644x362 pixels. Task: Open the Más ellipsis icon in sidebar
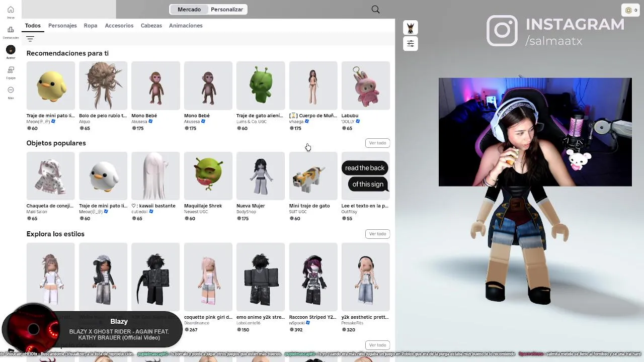(x=11, y=89)
